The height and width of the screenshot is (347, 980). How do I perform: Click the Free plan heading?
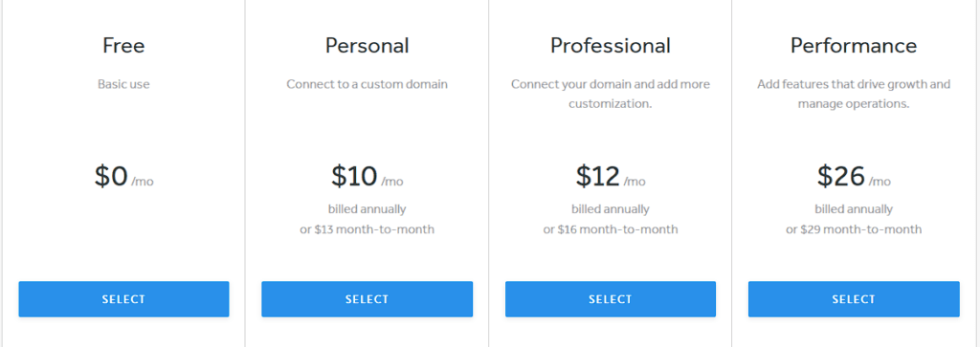point(123,46)
